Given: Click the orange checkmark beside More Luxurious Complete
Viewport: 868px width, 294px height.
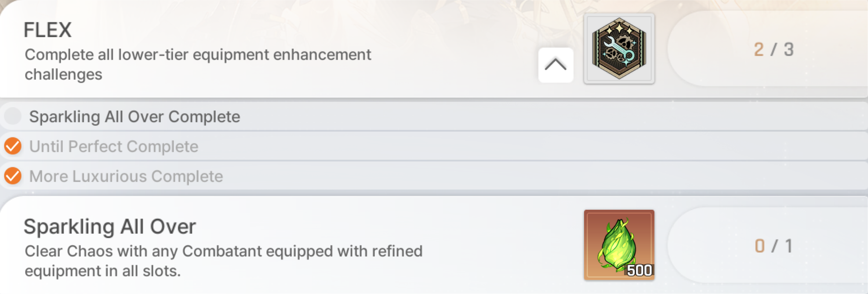Looking at the screenshot, I should (x=13, y=176).
